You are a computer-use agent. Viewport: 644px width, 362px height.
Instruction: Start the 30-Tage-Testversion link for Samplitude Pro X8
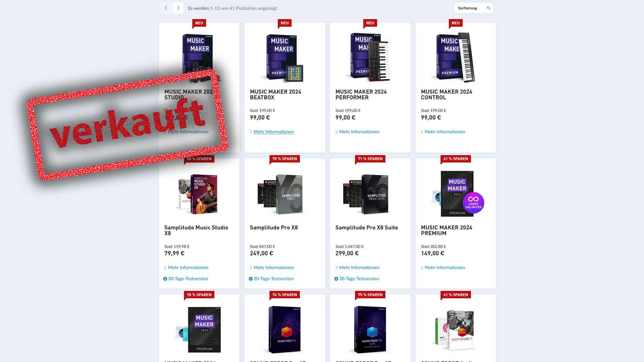click(273, 279)
